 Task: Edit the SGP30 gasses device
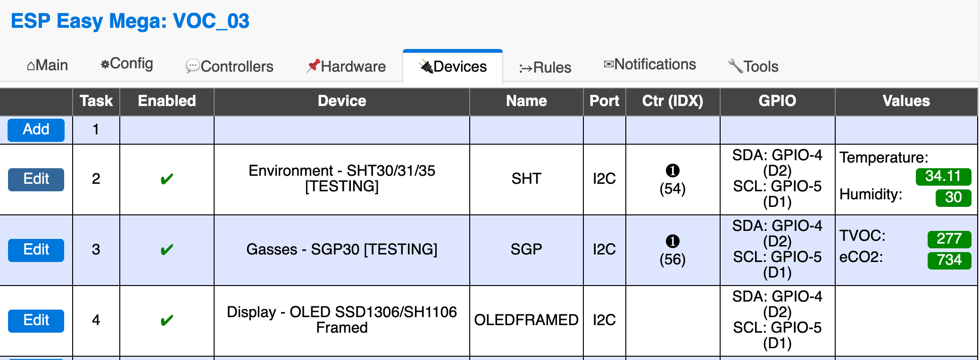[36, 250]
